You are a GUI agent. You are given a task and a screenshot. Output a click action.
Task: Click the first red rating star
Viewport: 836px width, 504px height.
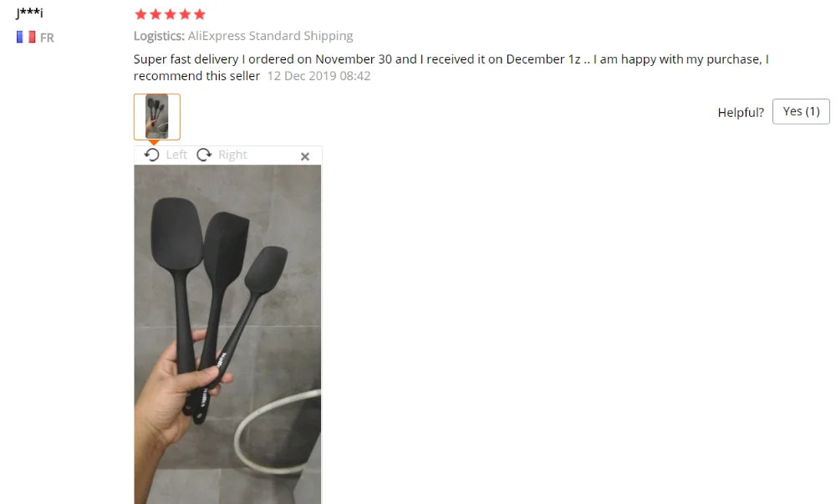[140, 14]
